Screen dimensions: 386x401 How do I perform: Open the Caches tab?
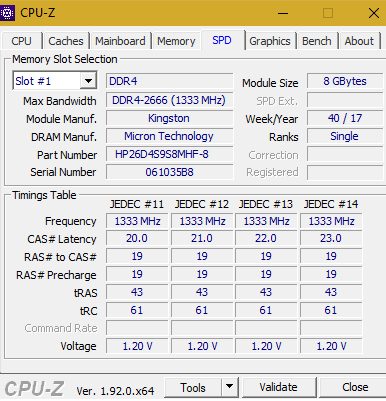tap(66, 41)
